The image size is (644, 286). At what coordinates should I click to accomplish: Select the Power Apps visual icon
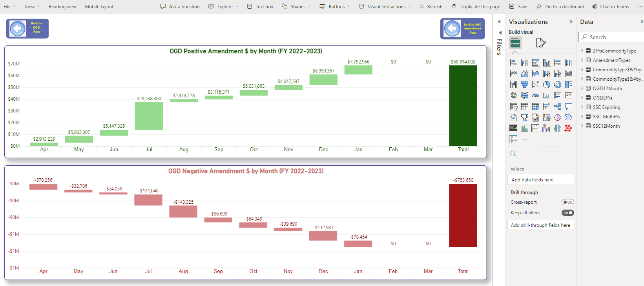[x=557, y=118]
